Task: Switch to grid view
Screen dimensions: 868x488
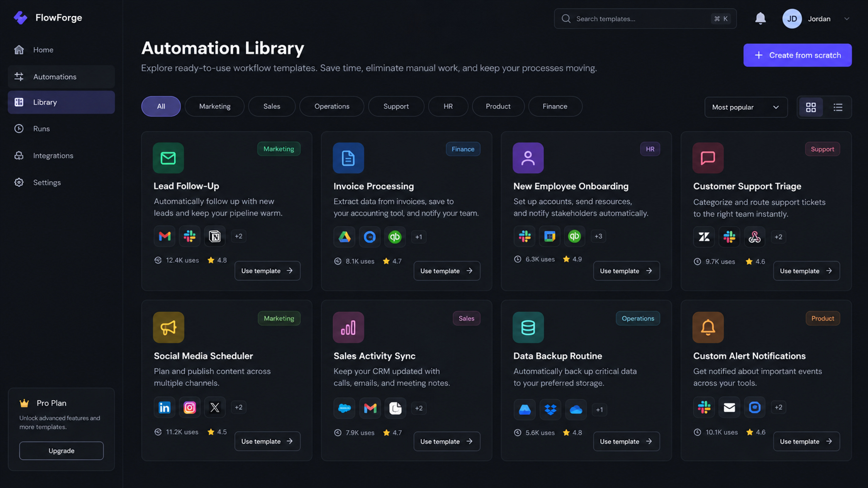Action: 811,107
